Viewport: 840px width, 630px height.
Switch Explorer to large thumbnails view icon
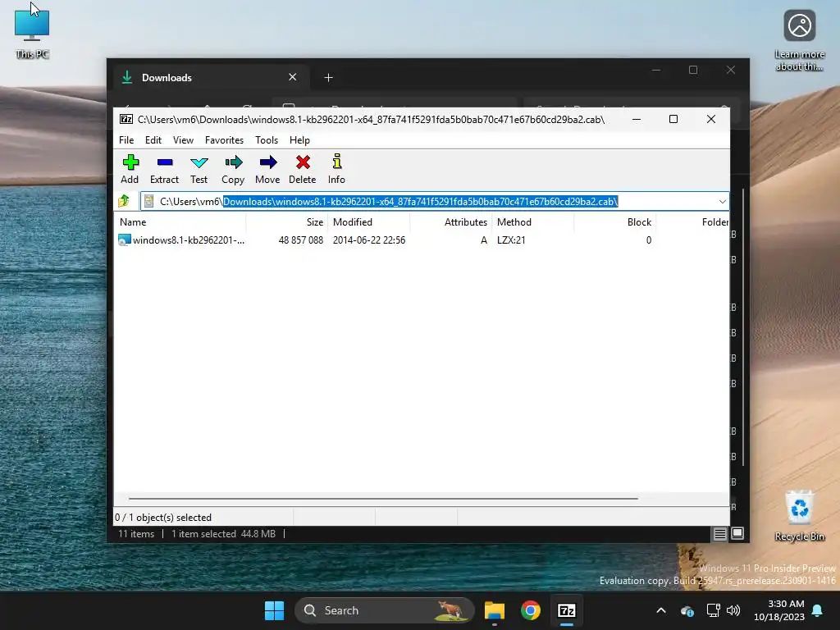pos(737,533)
